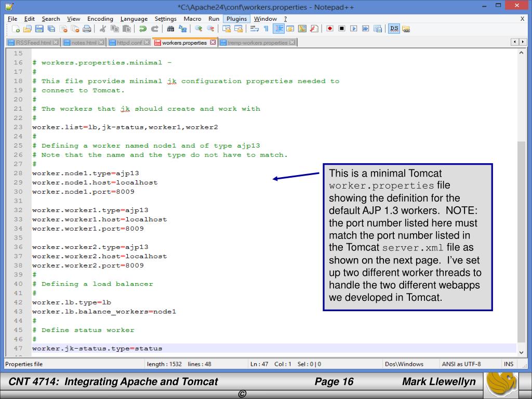Open the Document Map toolbar icon
The image size is (532, 399).
[302, 29]
